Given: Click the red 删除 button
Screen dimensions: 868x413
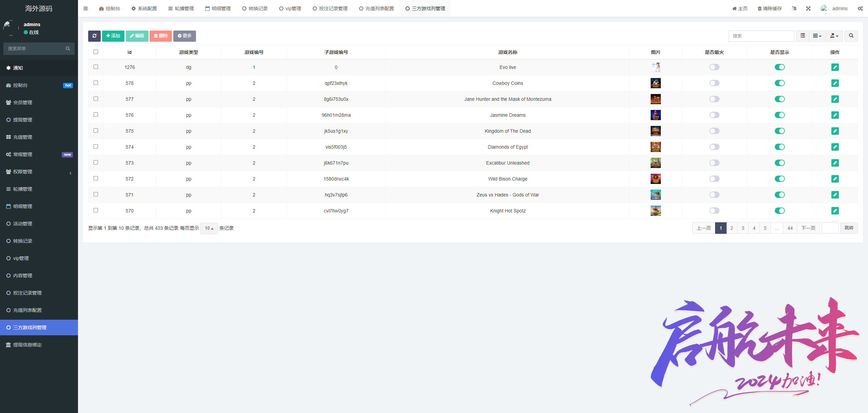Looking at the screenshot, I should click(161, 36).
